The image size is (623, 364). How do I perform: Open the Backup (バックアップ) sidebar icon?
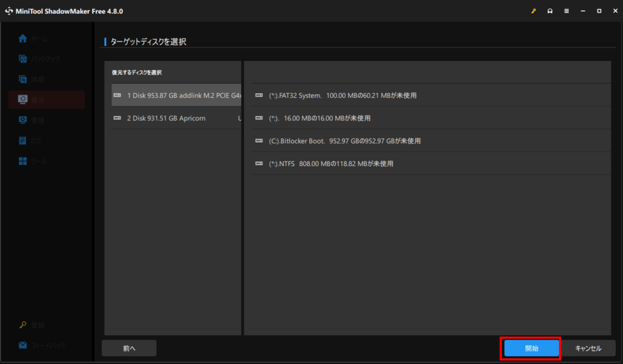23,59
